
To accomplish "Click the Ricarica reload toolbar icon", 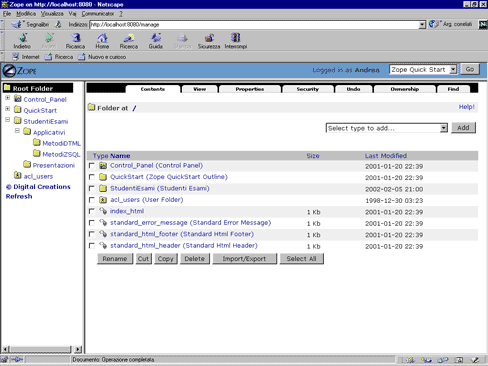I will coord(76,38).
